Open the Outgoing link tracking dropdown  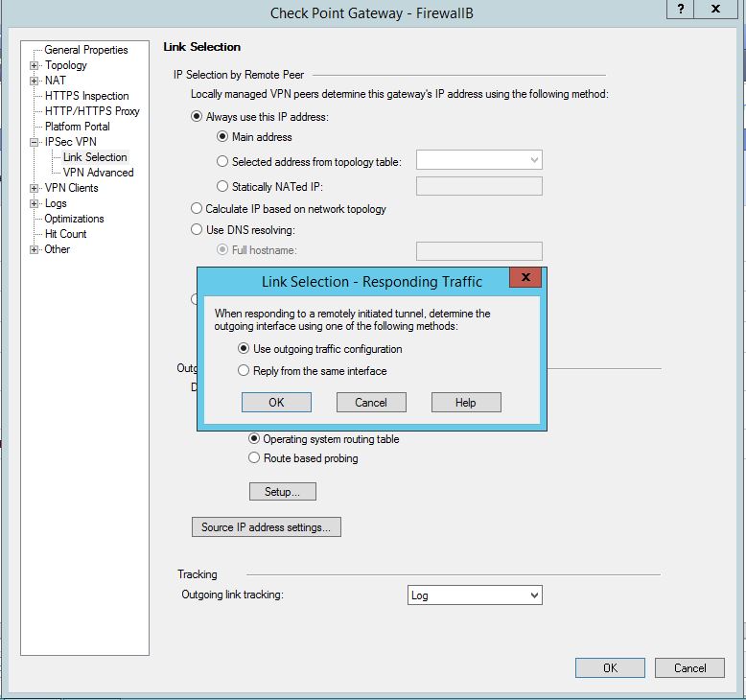coord(534,595)
